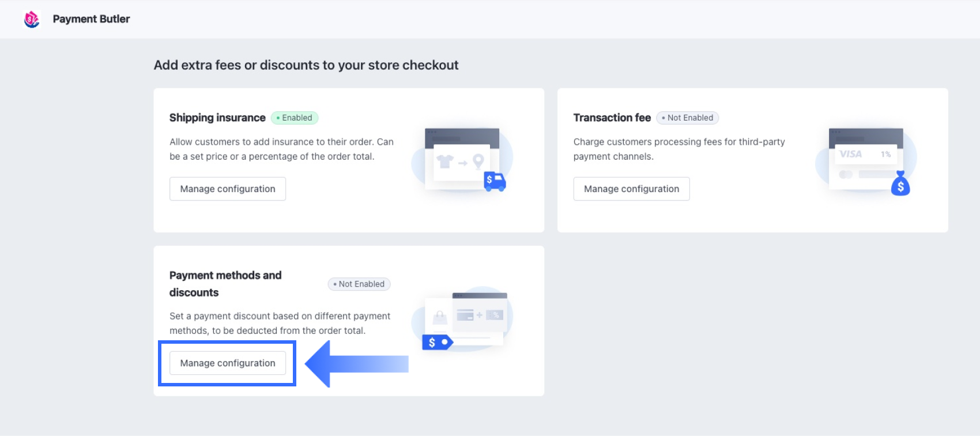This screenshot has height=436, width=980.
Task: Click the Payment Butler logo icon
Action: point(32,19)
